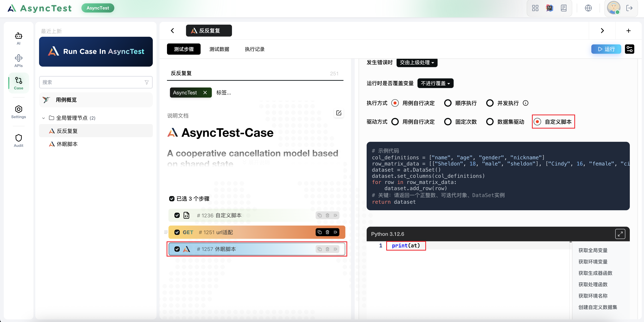Delete the GET 1251 url适配 step
This screenshot has width=644, height=322.
327,232
